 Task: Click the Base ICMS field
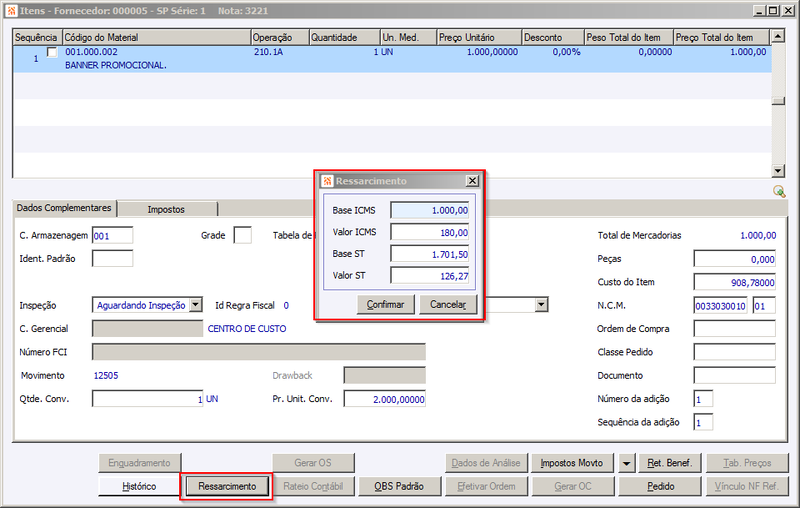430,210
